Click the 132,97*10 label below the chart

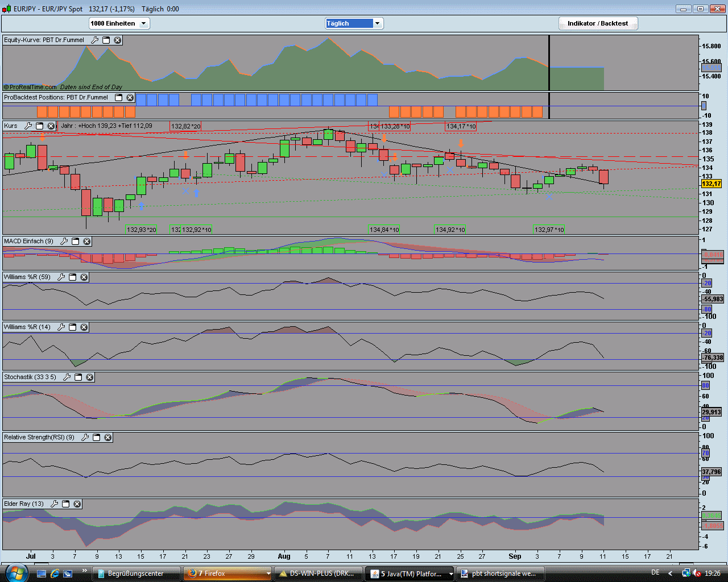click(x=549, y=230)
